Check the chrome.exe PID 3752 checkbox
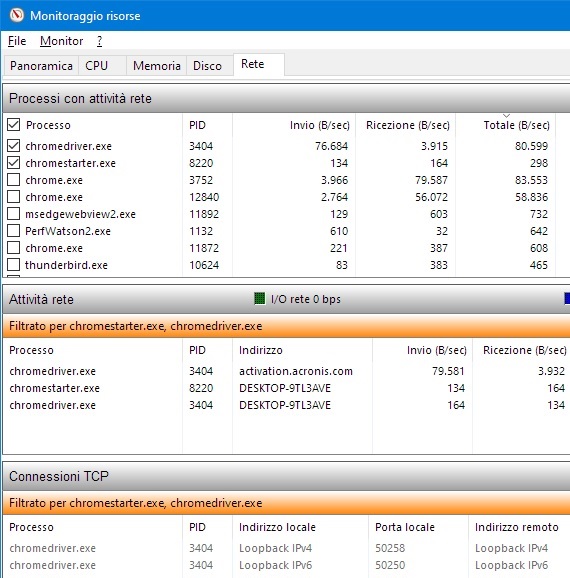Viewport: 570px width, 578px height. 14,180
